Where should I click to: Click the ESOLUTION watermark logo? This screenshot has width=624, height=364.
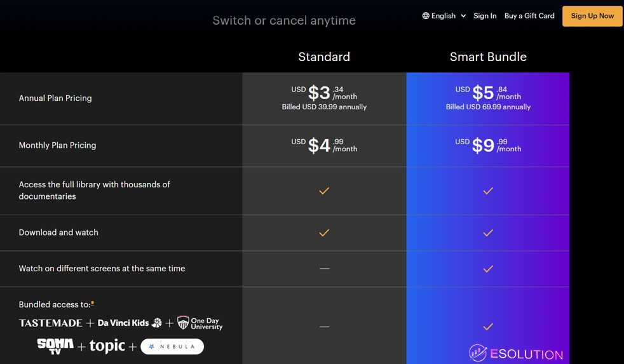click(516, 353)
